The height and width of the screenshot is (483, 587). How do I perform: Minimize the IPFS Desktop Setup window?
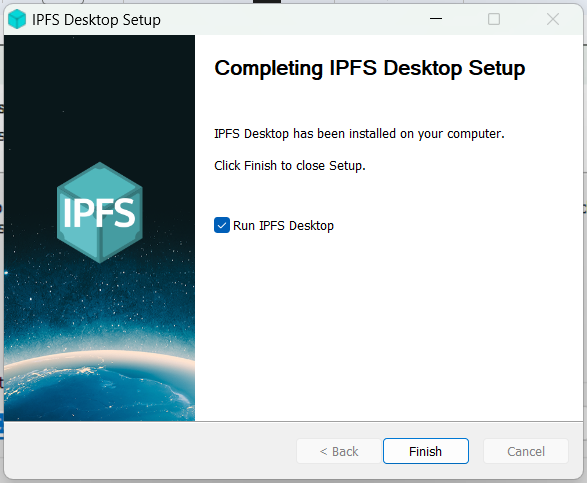[x=436, y=19]
